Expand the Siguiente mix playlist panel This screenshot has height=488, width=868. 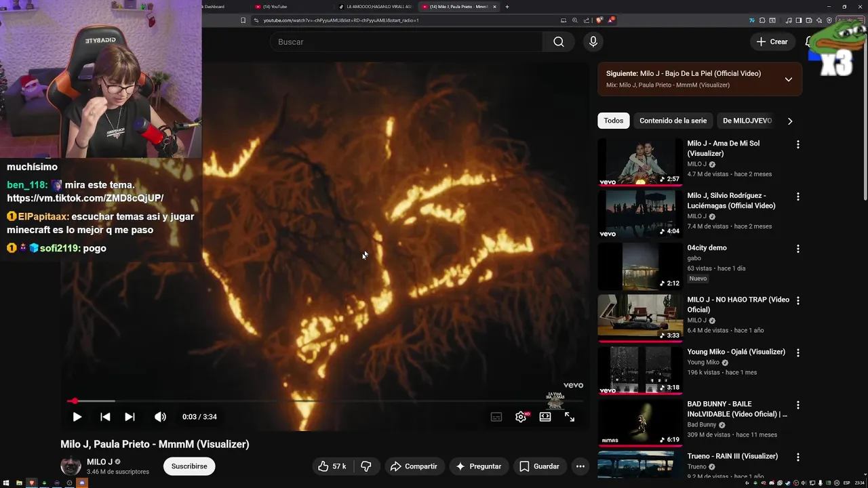pyautogui.click(x=788, y=79)
